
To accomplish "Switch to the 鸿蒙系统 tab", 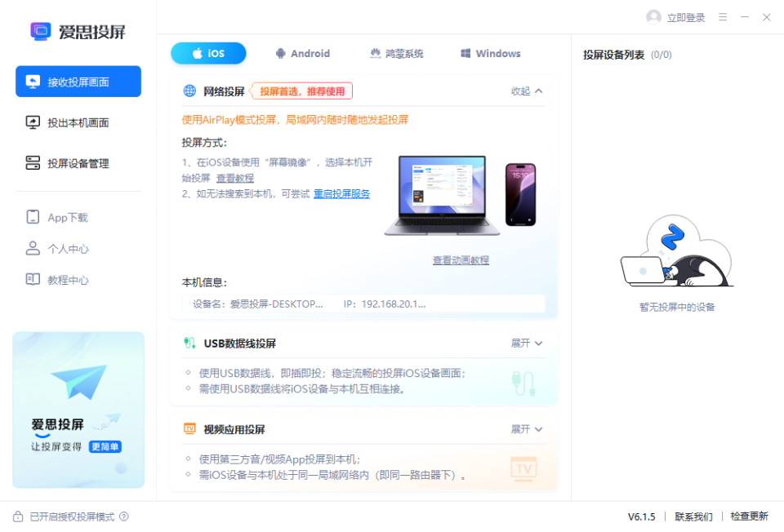I will (397, 54).
